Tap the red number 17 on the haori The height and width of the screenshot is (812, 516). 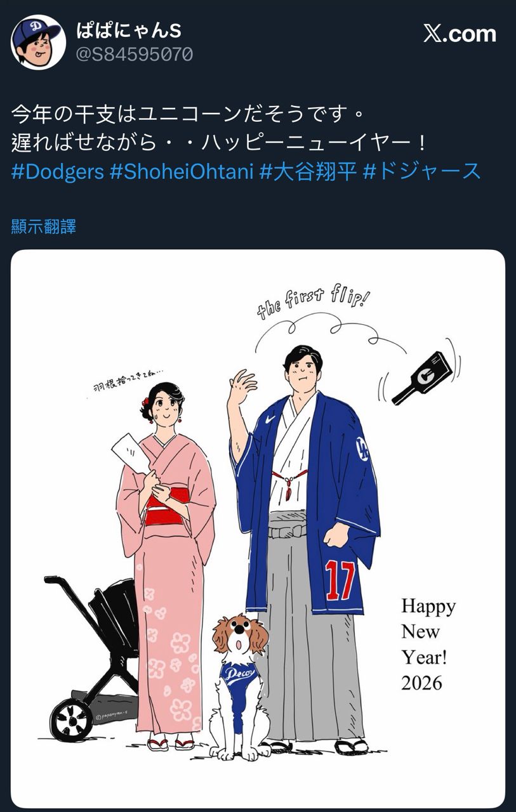(x=340, y=580)
